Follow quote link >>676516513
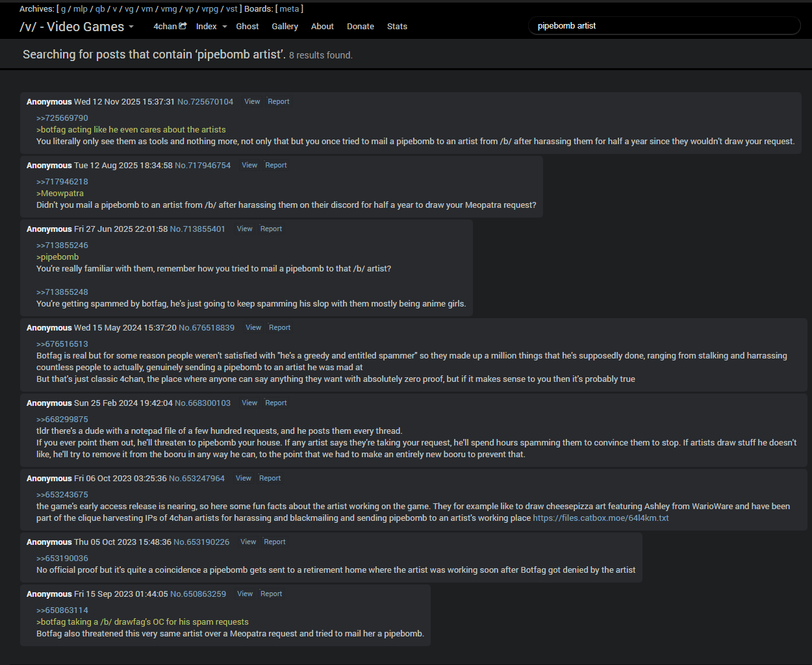 pos(62,344)
